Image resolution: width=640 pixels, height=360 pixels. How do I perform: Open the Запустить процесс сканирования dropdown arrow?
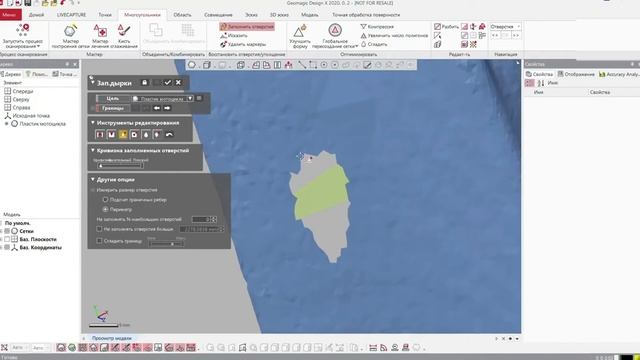point(38,46)
